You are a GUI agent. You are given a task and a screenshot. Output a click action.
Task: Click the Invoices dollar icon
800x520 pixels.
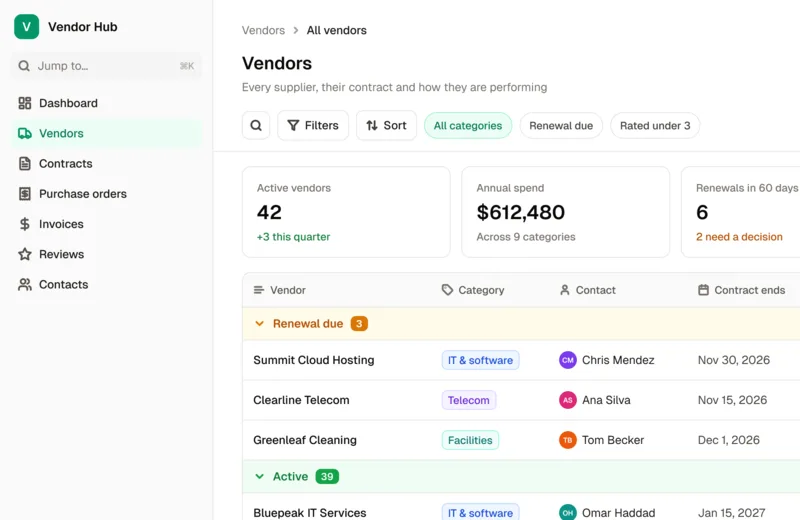[x=24, y=224]
